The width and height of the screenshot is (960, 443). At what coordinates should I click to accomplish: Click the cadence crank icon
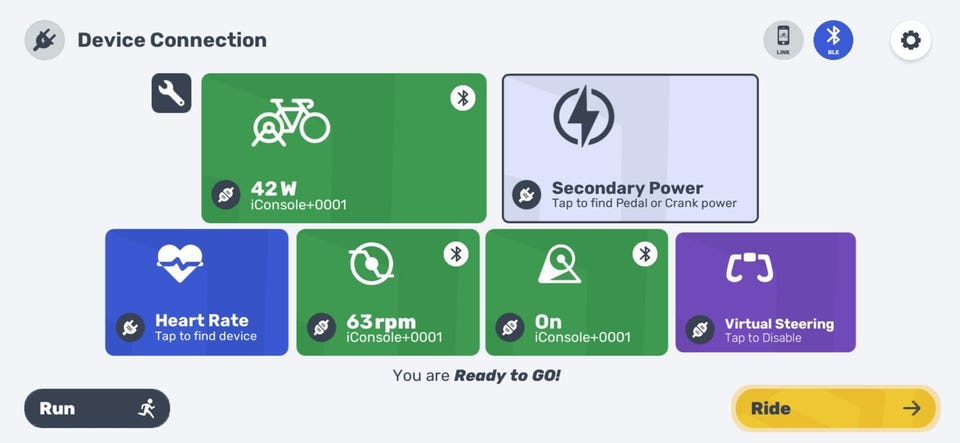(x=371, y=263)
